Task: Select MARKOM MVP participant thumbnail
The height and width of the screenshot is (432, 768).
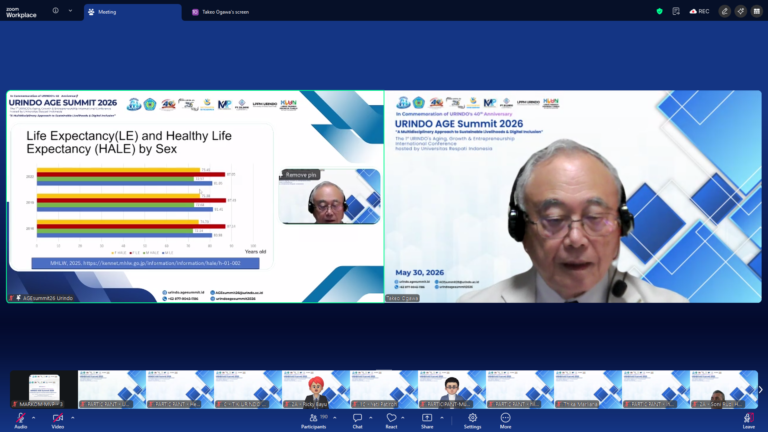Action: 44,389
